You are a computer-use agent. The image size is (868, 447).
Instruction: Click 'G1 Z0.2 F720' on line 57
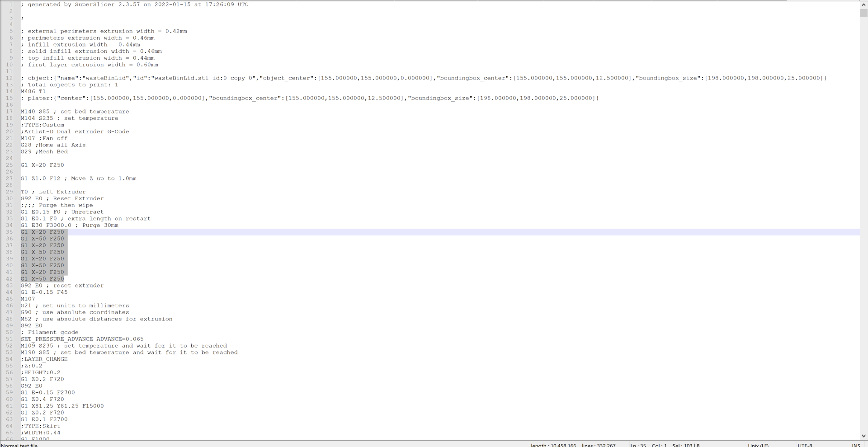coord(42,379)
